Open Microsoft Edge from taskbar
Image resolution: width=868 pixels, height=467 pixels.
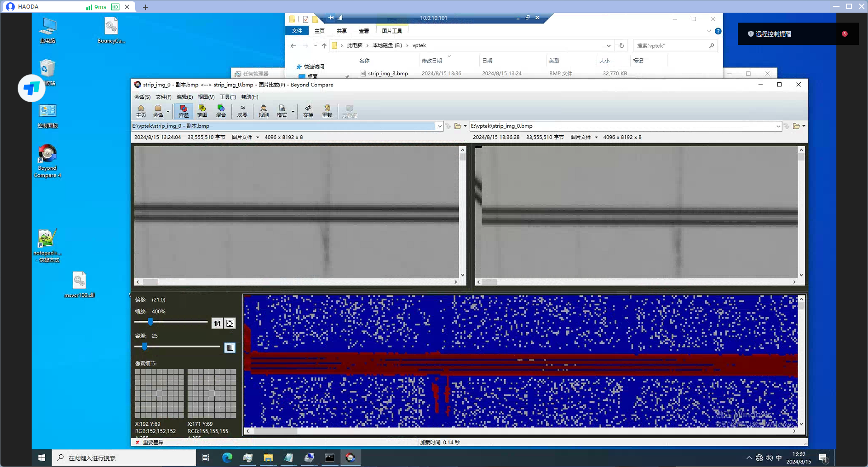point(227,458)
